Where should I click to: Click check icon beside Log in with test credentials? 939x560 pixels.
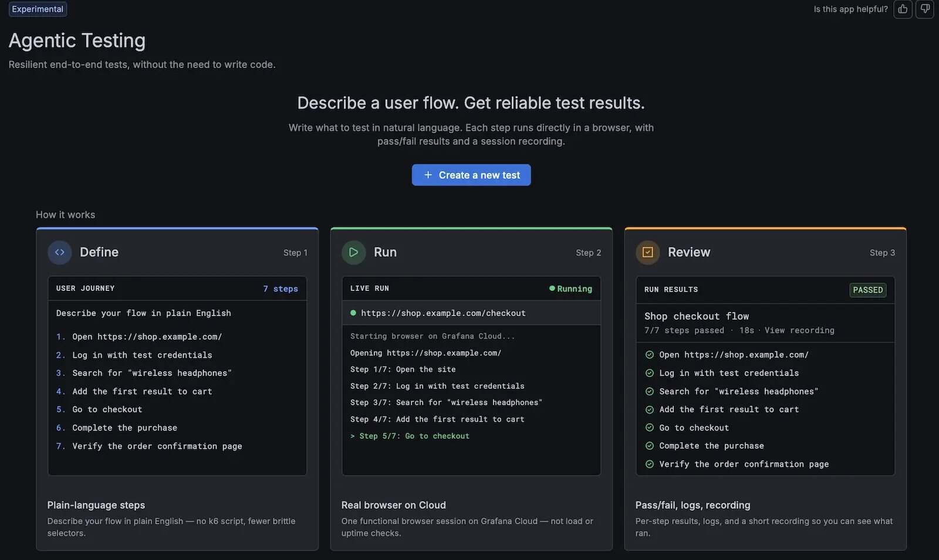[x=650, y=373]
